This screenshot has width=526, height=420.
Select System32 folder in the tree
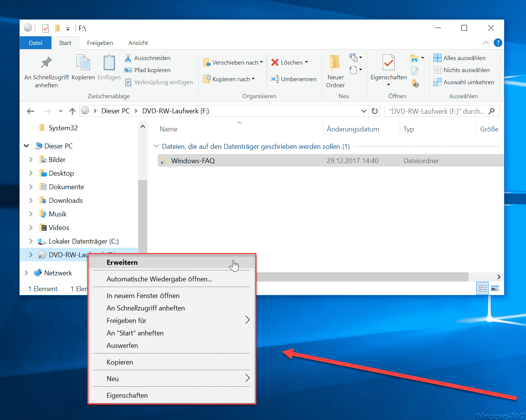pos(63,128)
